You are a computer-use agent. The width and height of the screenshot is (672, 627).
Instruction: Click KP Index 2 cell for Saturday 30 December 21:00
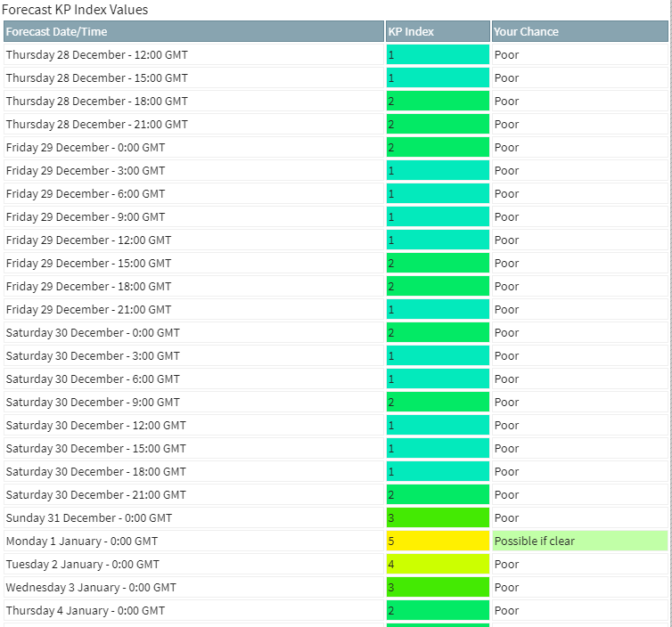pos(438,494)
